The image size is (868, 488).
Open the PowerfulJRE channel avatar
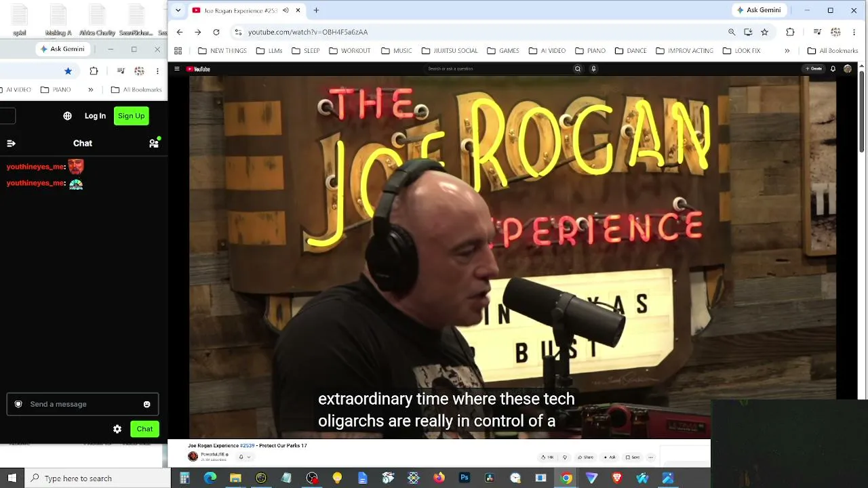tap(193, 457)
